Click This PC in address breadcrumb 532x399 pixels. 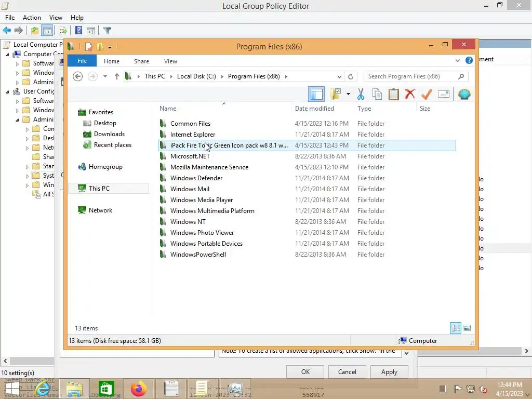pos(155,76)
